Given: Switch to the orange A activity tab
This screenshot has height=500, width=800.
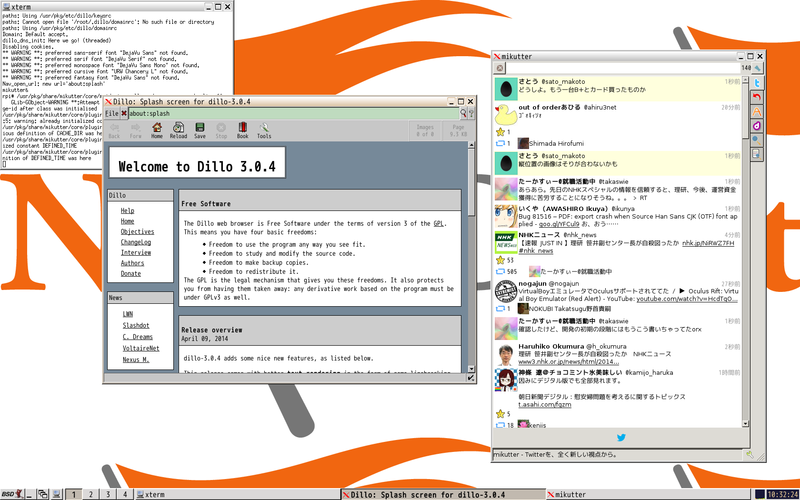Looking at the screenshot, I should [757, 111].
